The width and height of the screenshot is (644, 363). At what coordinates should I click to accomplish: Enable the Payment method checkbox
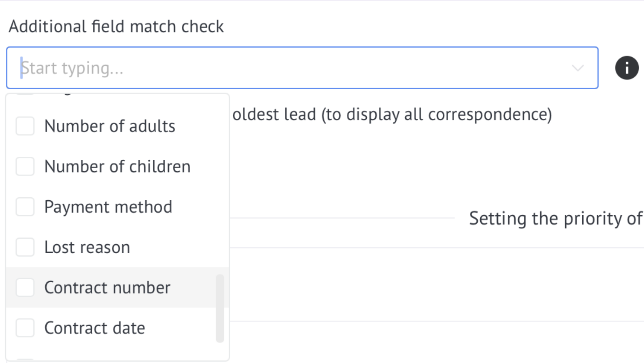(25, 207)
